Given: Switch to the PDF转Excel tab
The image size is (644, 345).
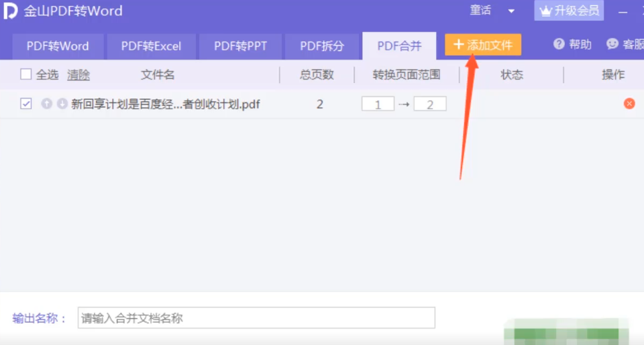Looking at the screenshot, I should coord(151,46).
